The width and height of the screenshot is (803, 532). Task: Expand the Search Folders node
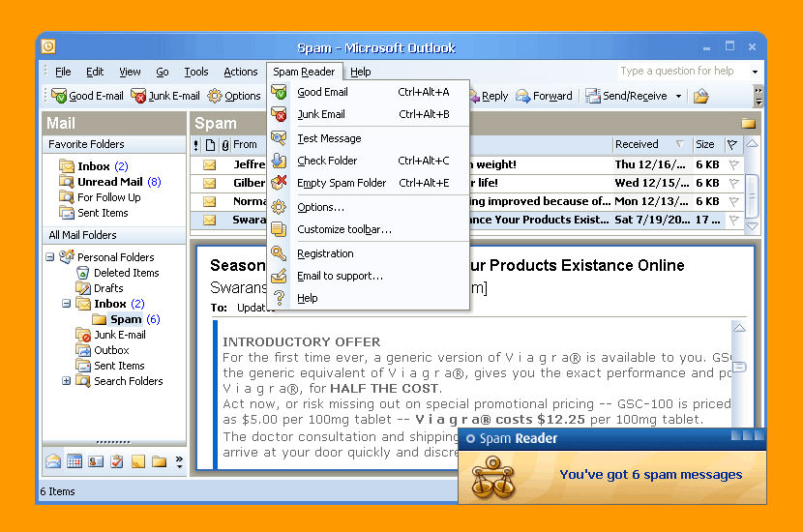coord(67,381)
